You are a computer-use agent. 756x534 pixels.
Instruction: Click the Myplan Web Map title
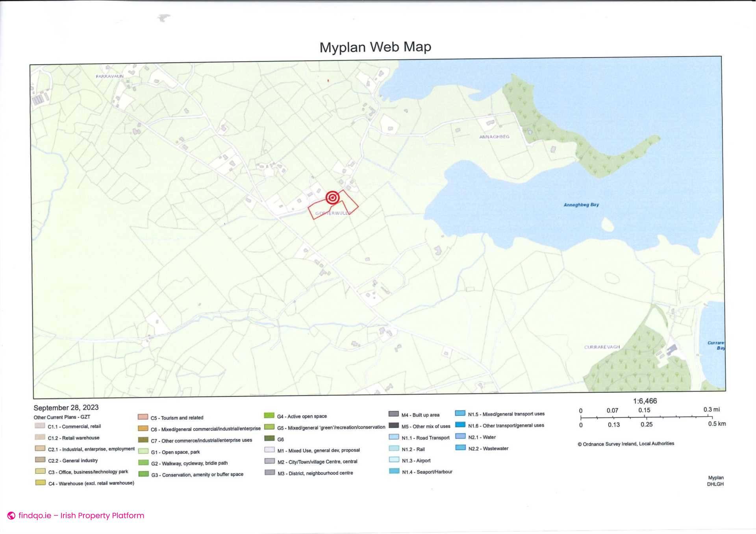point(376,47)
